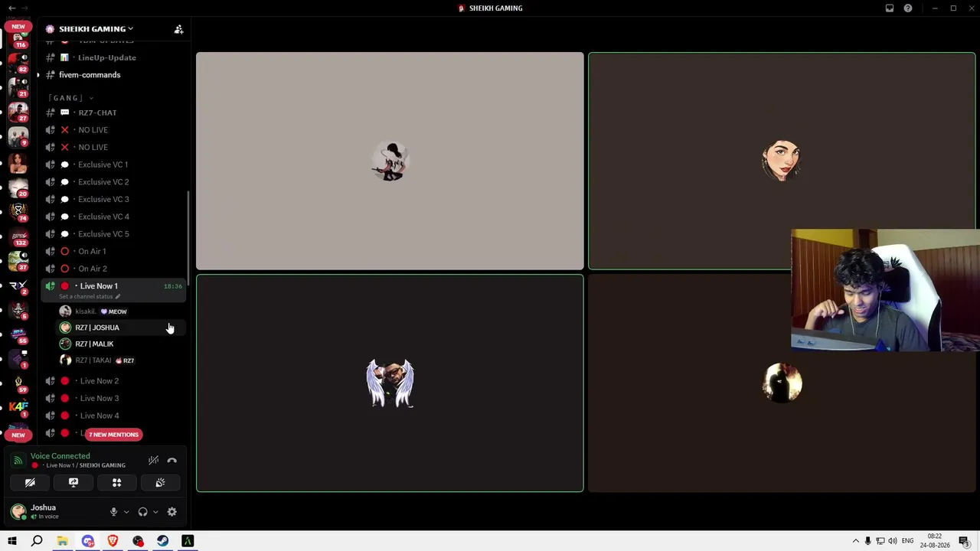Image resolution: width=980 pixels, height=551 pixels.
Task: Focus the gray top-left participant tile
Action: pos(390,161)
